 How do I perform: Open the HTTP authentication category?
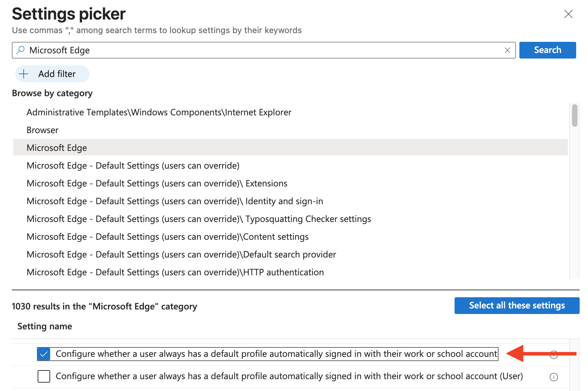click(175, 272)
